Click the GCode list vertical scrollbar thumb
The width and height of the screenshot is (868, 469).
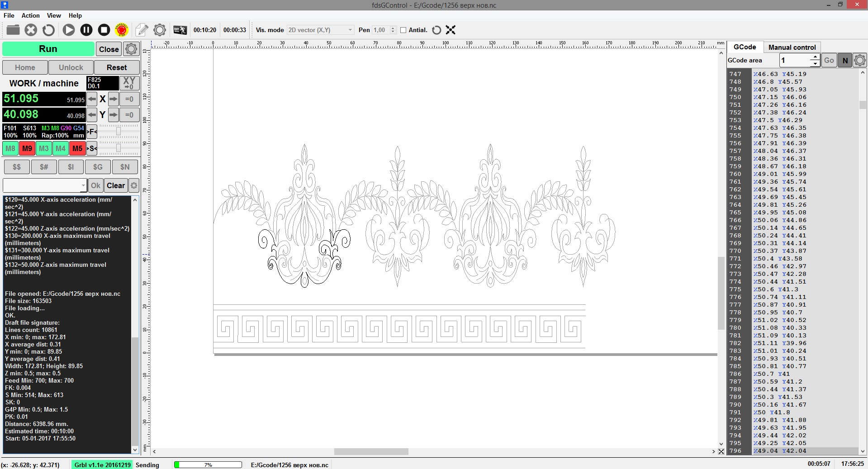[863, 105]
